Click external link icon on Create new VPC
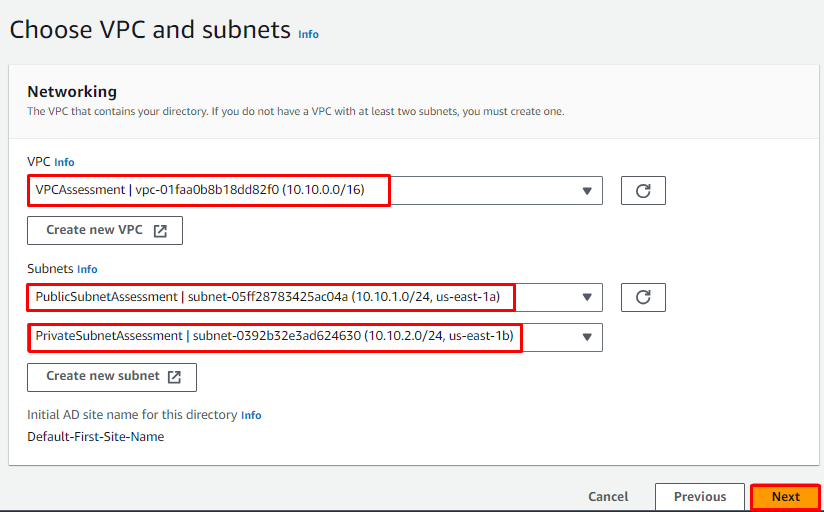 coord(161,230)
